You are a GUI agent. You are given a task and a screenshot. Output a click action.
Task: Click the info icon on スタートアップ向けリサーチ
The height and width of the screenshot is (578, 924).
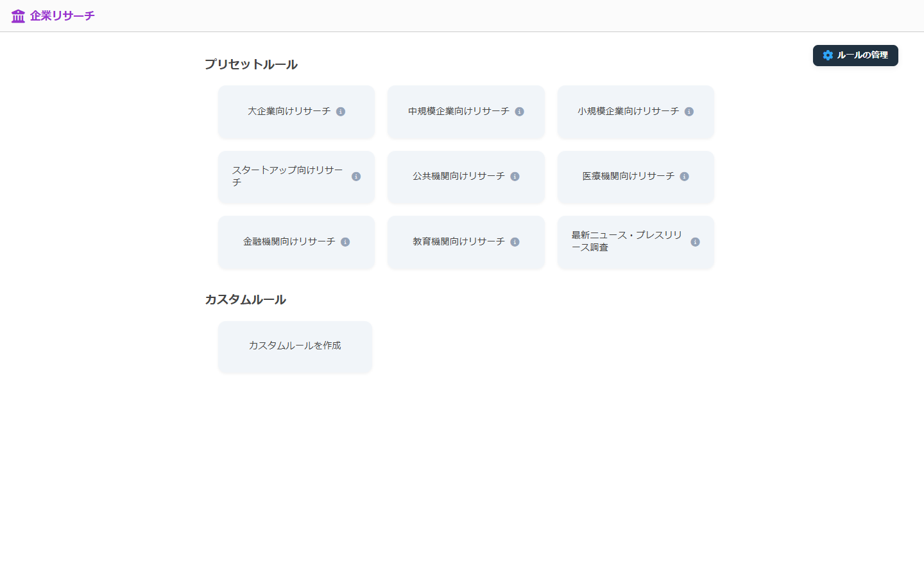[x=356, y=176]
